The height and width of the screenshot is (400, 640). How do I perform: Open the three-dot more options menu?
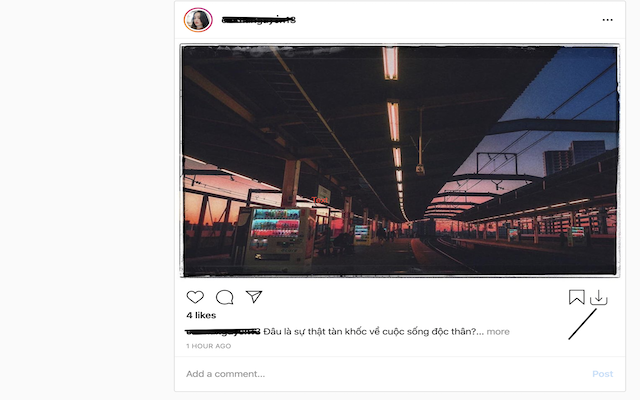pyautogui.click(x=607, y=20)
